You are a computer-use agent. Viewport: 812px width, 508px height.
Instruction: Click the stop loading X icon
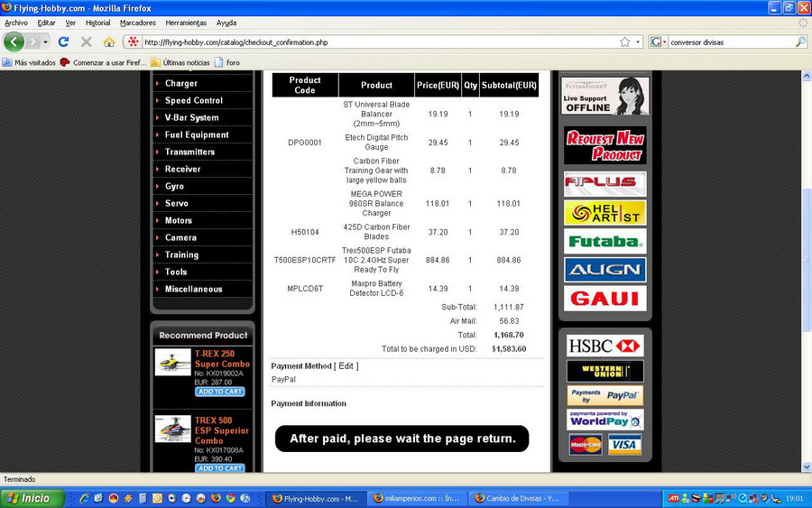pos(87,42)
